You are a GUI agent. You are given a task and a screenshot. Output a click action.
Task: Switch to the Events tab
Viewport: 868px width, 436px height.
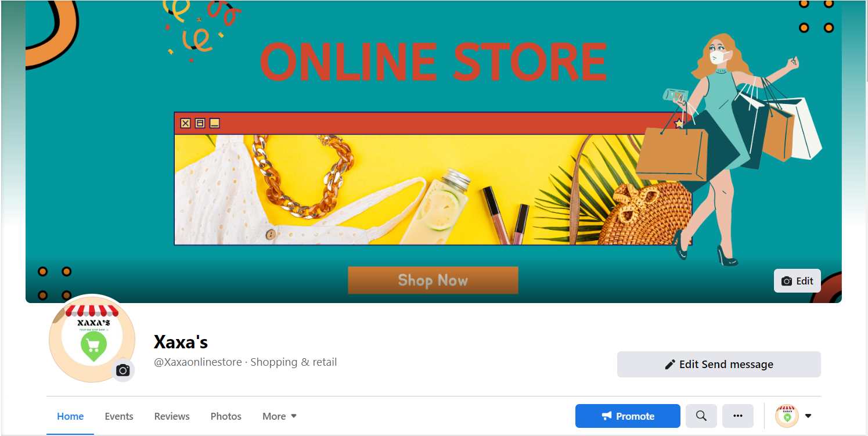pos(119,416)
